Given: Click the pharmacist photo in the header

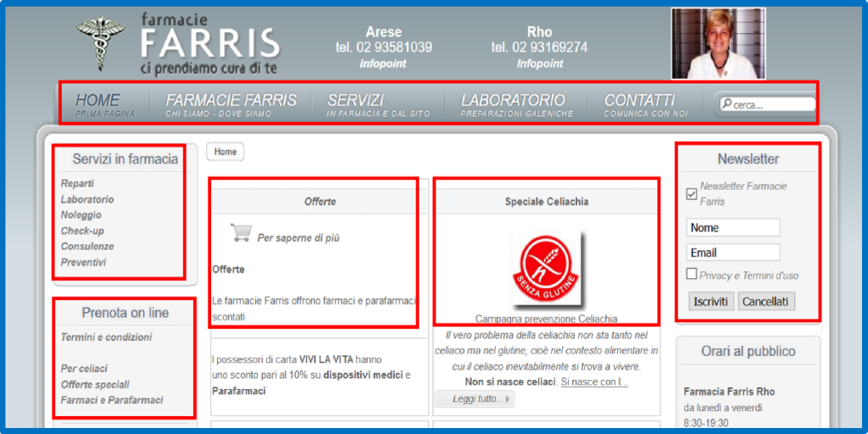Looking at the screenshot, I should [x=719, y=44].
